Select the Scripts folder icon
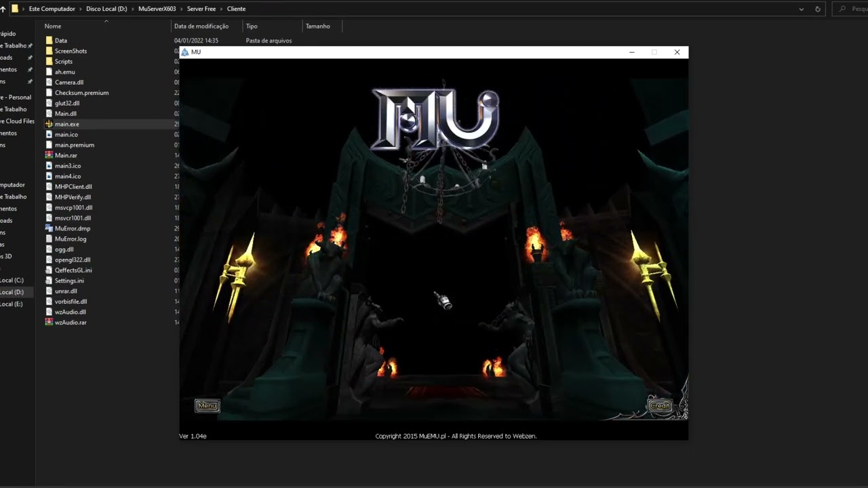Viewport: 868px width, 488px height. (x=49, y=62)
